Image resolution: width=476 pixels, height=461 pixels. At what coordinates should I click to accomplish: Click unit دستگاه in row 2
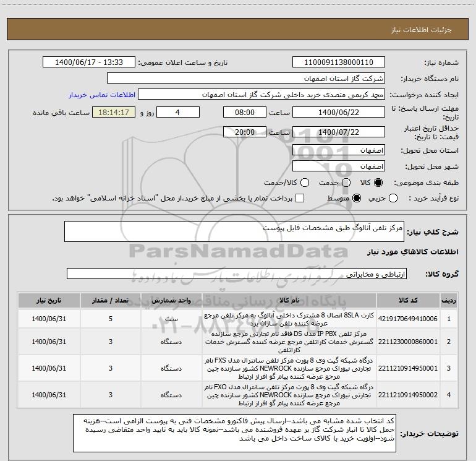[171, 342]
